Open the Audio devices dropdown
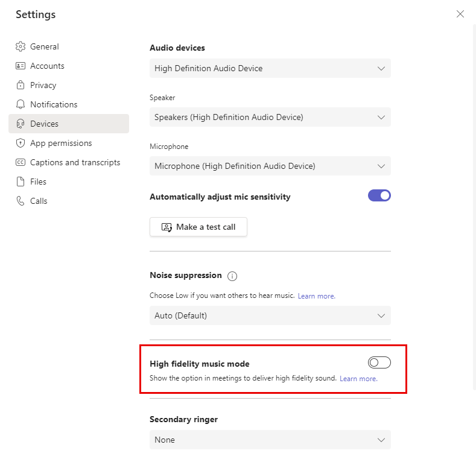The width and height of the screenshot is (476, 468). 270,69
